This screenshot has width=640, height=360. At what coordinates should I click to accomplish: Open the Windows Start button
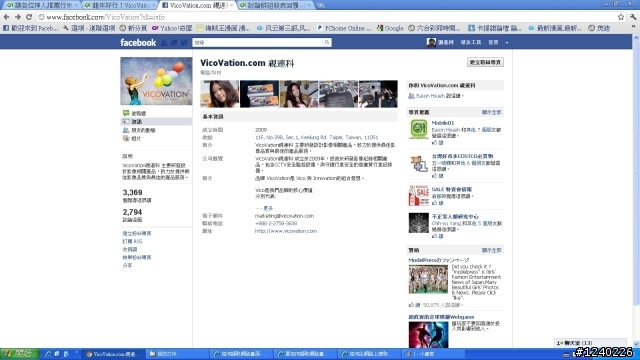pyautogui.click(x=20, y=354)
